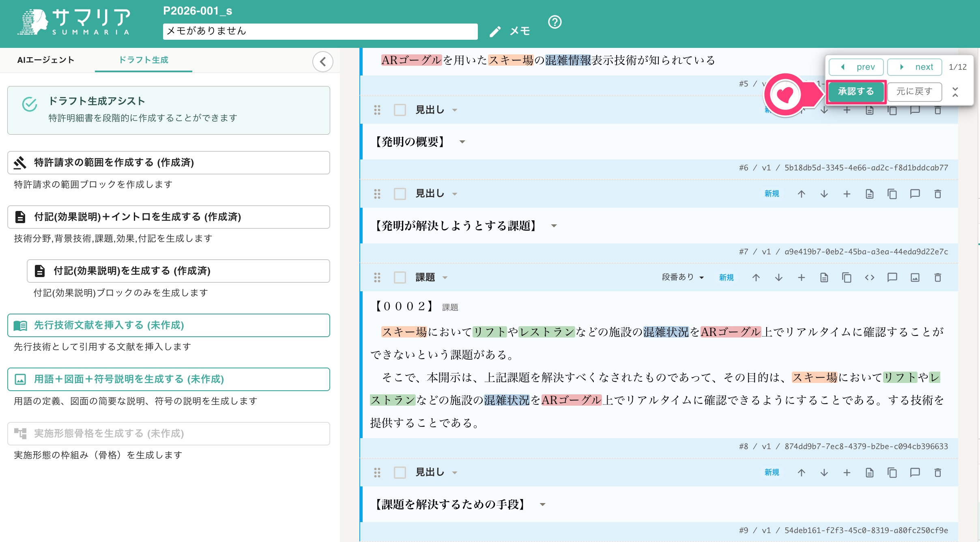Image resolution: width=980 pixels, height=542 pixels.
Task: Check the box for 【発明が解決しようとする課題】 heading block
Action: tap(400, 194)
